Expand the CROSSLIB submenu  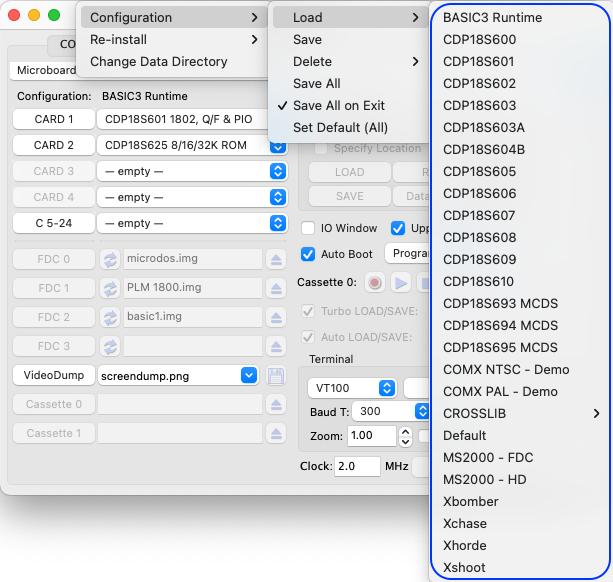coord(520,414)
